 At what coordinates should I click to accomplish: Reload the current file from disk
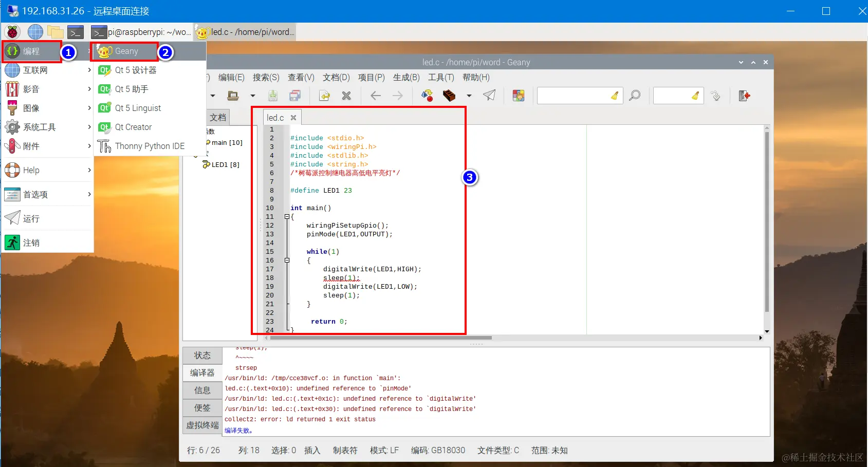pyautogui.click(x=324, y=96)
